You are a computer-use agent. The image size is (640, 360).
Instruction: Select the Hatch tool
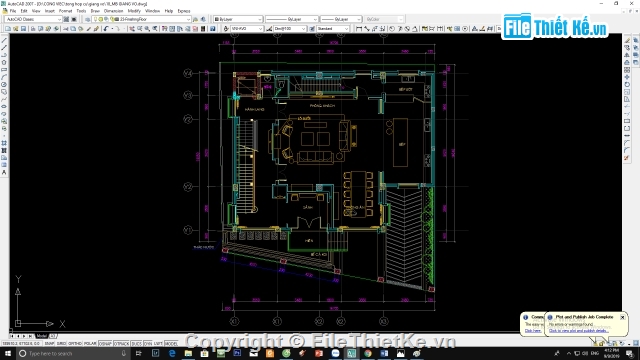point(4,143)
